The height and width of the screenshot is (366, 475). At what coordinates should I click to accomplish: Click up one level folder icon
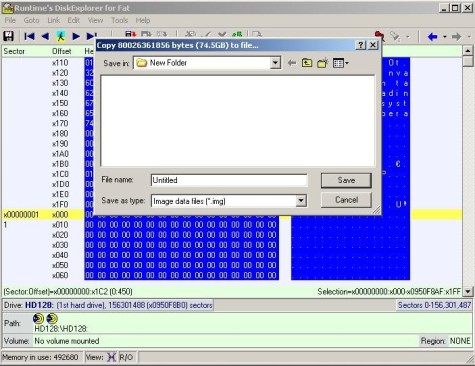[x=307, y=63]
